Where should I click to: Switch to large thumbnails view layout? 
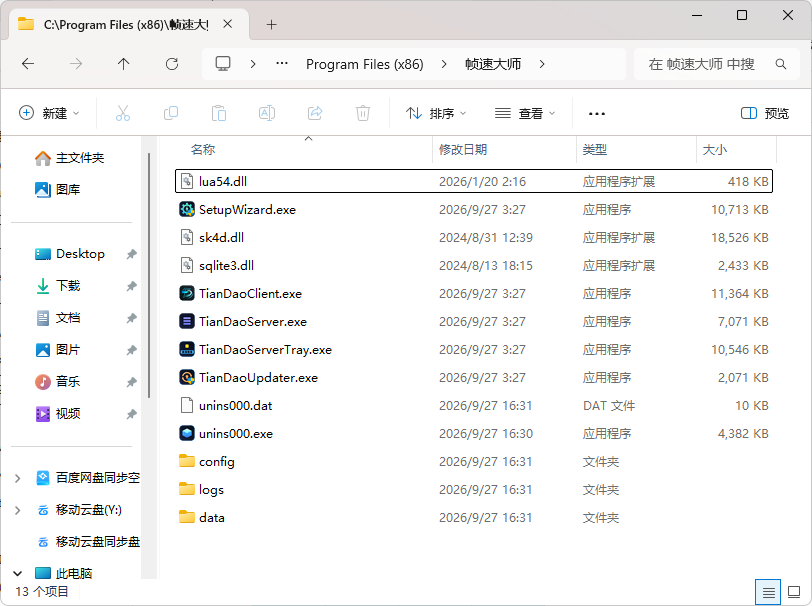click(x=794, y=592)
